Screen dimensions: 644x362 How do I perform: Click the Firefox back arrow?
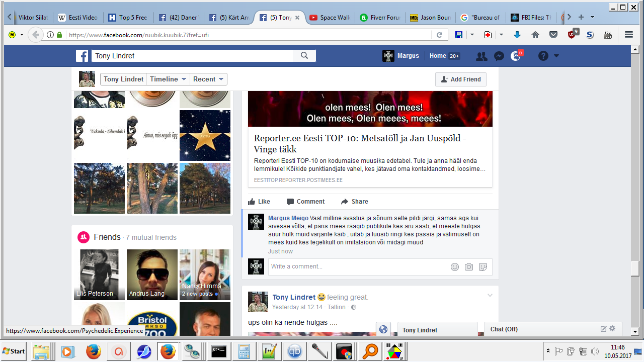tap(35, 35)
